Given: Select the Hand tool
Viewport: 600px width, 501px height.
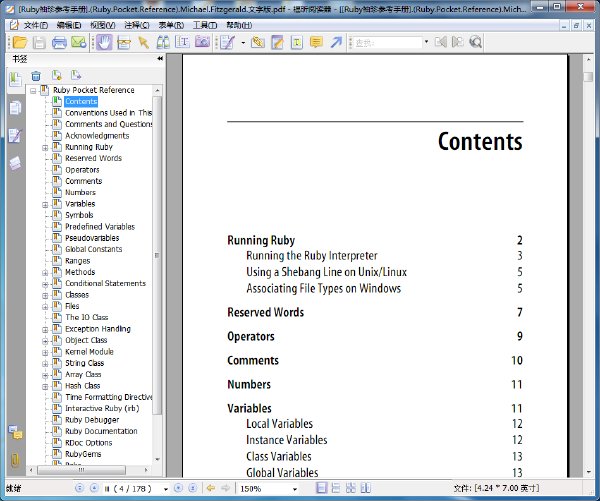Looking at the screenshot, I should [x=104, y=42].
